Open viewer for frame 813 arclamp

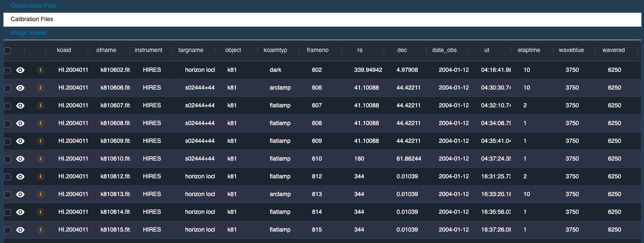tap(20, 194)
